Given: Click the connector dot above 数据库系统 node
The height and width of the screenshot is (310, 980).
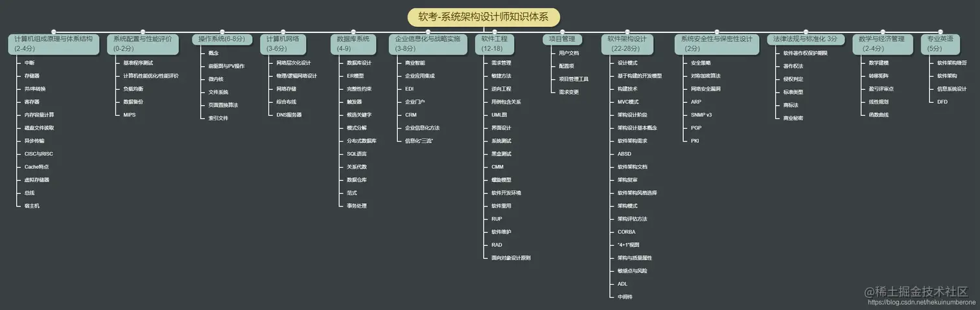Looking at the screenshot, I should pyautogui.click(x=353, y=30).
